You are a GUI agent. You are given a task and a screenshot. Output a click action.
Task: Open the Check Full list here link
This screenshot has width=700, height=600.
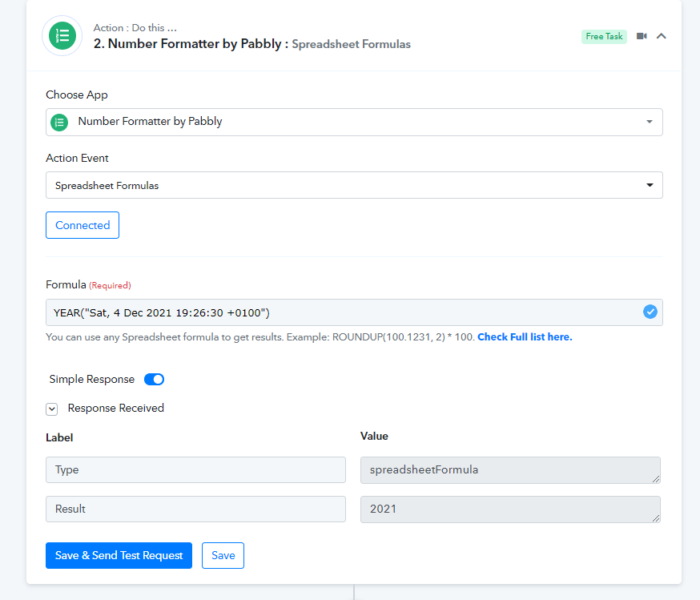525,337
